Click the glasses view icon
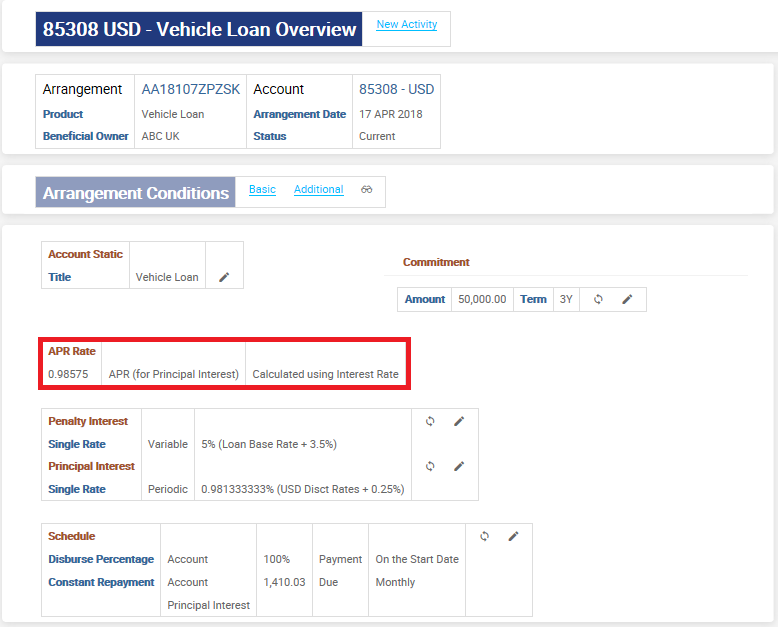 tap(367, 190)
